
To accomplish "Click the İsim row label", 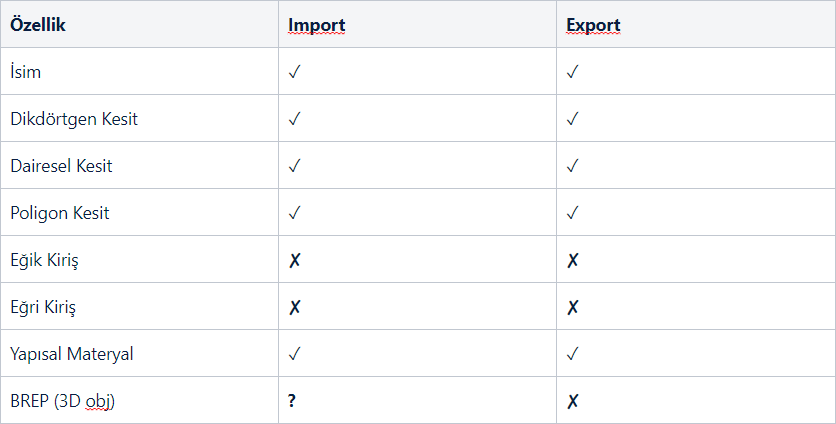I will click(26, 72).
